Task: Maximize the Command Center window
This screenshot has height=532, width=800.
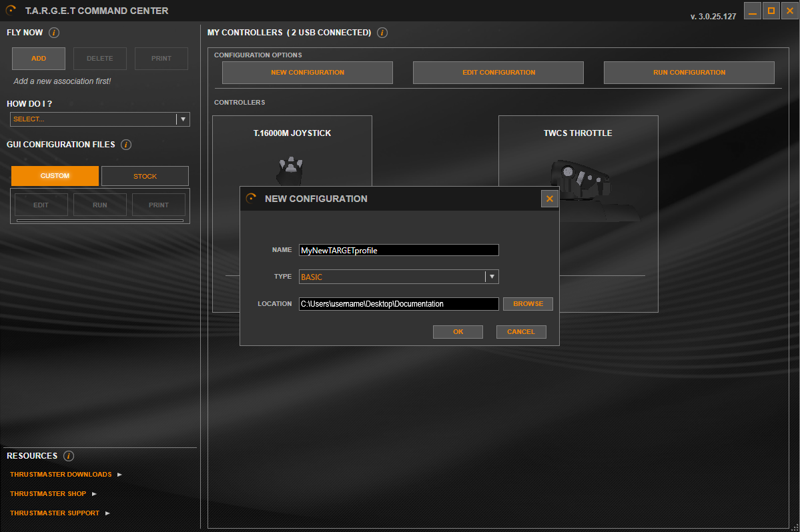Action: click(x=771, y=11)
